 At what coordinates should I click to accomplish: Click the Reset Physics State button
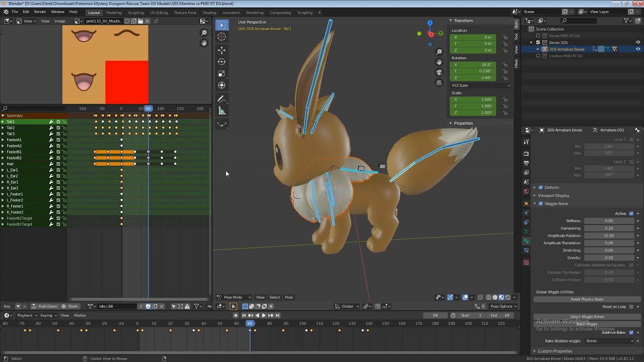coord(587,299)
